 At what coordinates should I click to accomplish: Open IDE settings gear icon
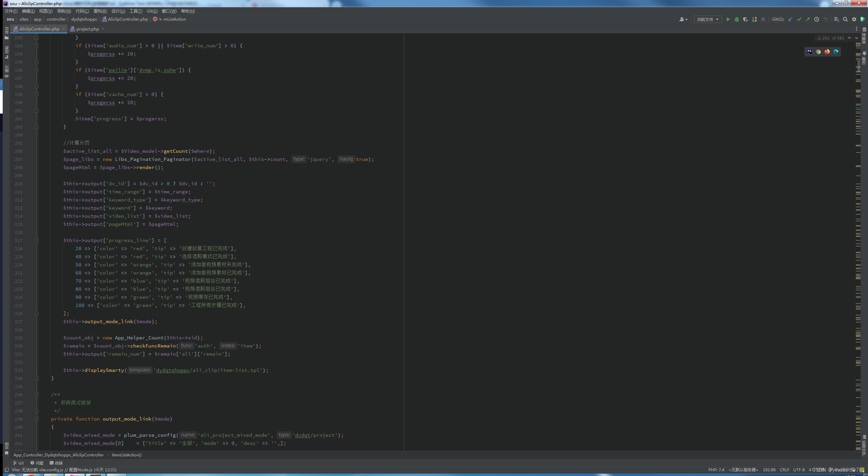click(x=854, y=19)
